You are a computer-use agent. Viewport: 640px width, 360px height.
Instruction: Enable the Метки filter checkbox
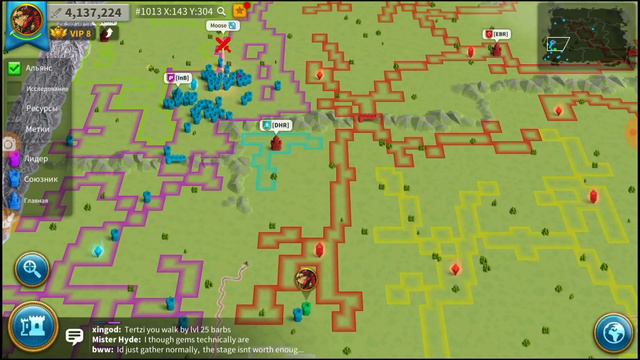pyautogui.click(x=14, y=129)
